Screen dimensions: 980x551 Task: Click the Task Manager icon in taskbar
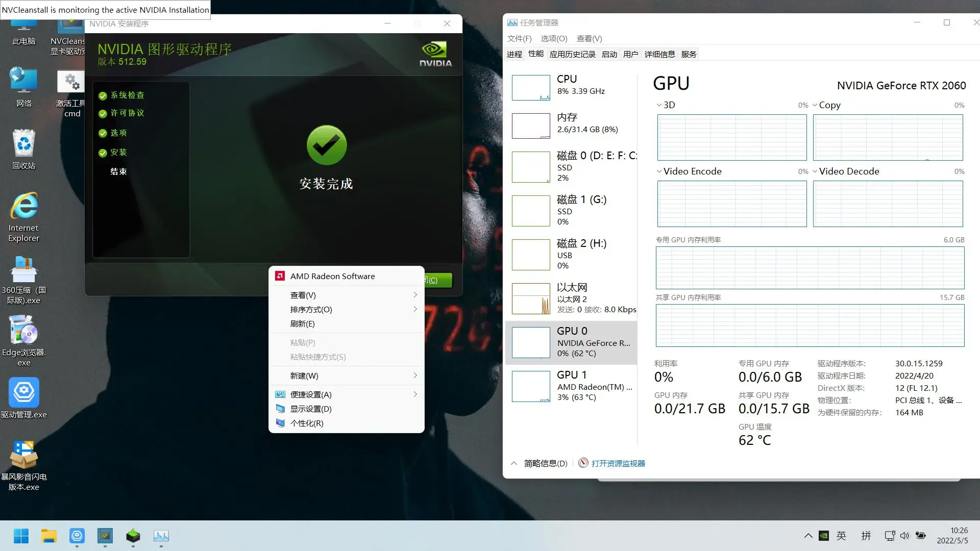click(161, 536)
